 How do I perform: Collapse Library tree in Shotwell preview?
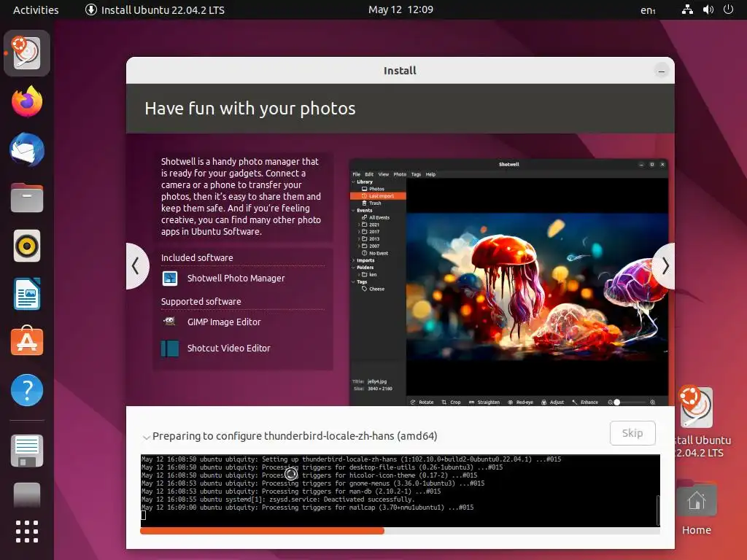[x=354, y=182]
